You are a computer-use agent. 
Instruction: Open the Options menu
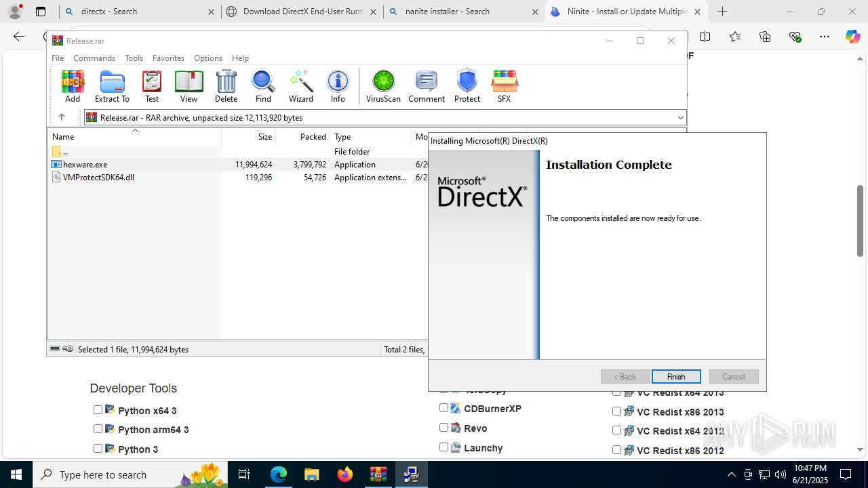[208, 58]
